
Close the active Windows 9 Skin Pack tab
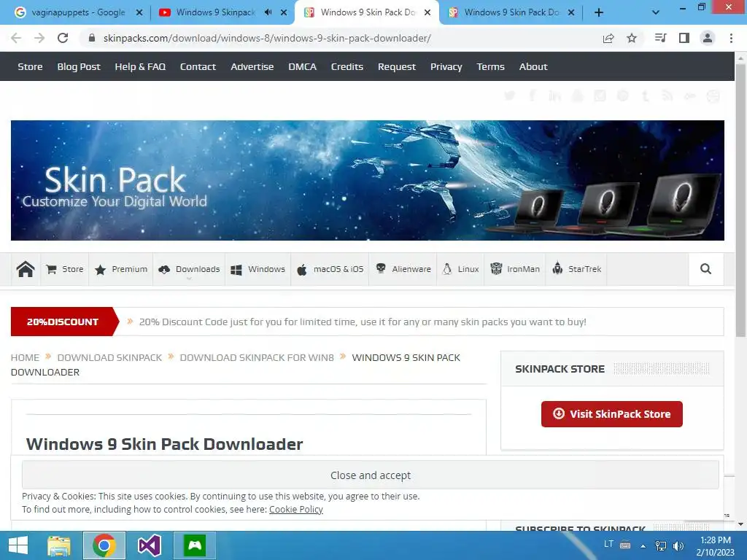pyautogui.click(x=427, y=12)
